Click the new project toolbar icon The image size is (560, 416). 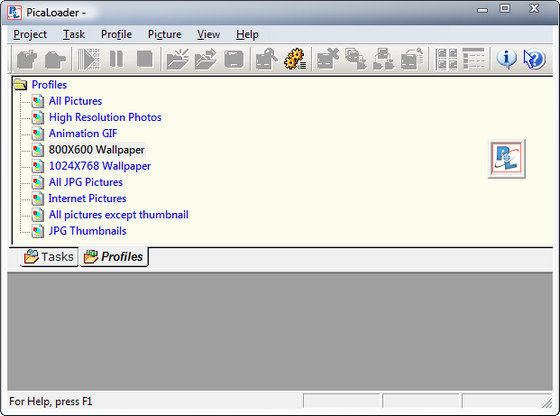(27, 59)
